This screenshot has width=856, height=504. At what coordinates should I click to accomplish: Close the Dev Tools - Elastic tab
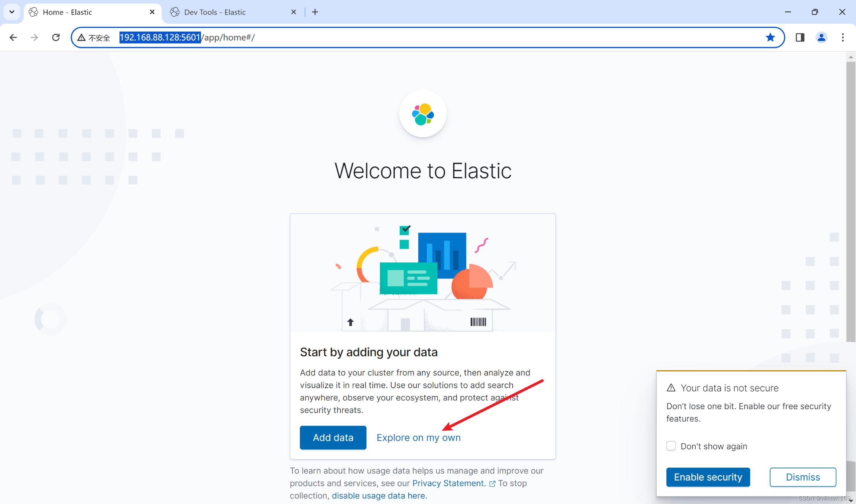click(x=294, y=12)
